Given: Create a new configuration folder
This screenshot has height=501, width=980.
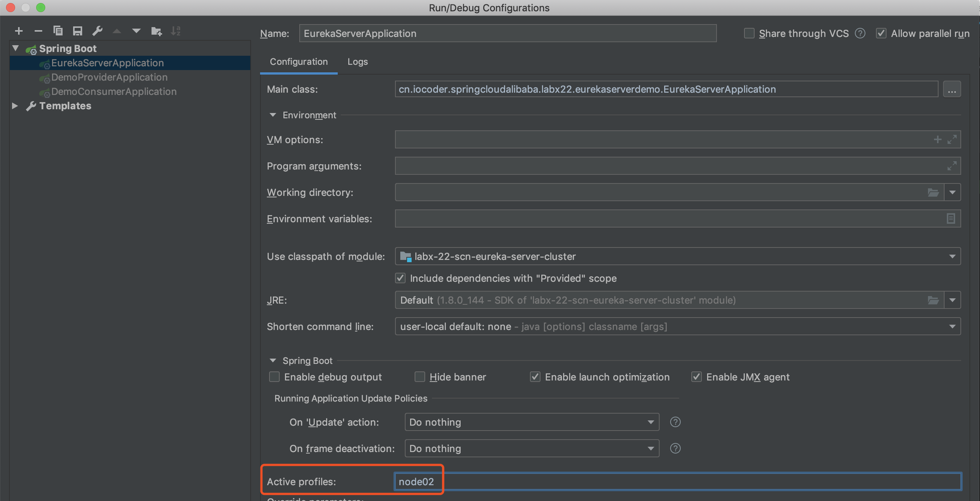Looking at the screenshot, I should coord(156,31).
